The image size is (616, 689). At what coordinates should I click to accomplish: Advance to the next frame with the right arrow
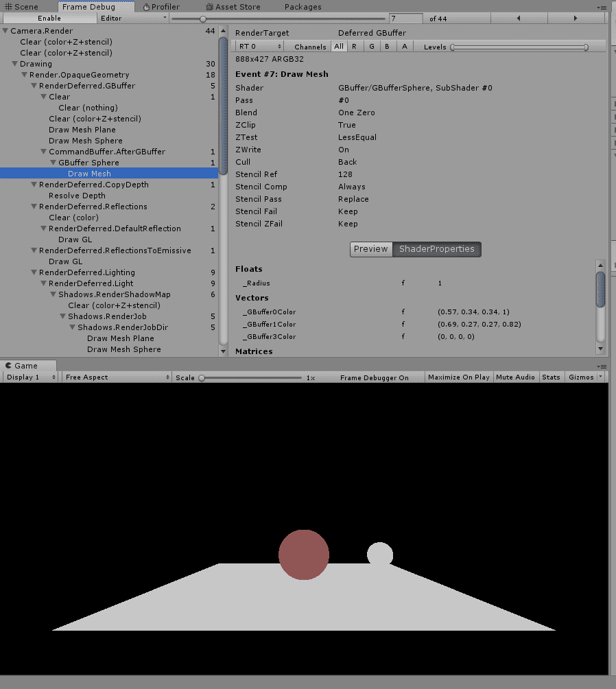(x=576, y=18)
